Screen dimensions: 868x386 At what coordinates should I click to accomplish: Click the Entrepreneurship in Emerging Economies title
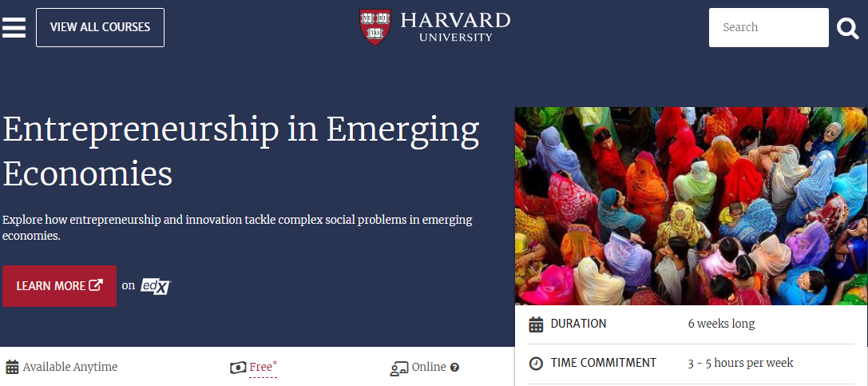click(241, 150)
